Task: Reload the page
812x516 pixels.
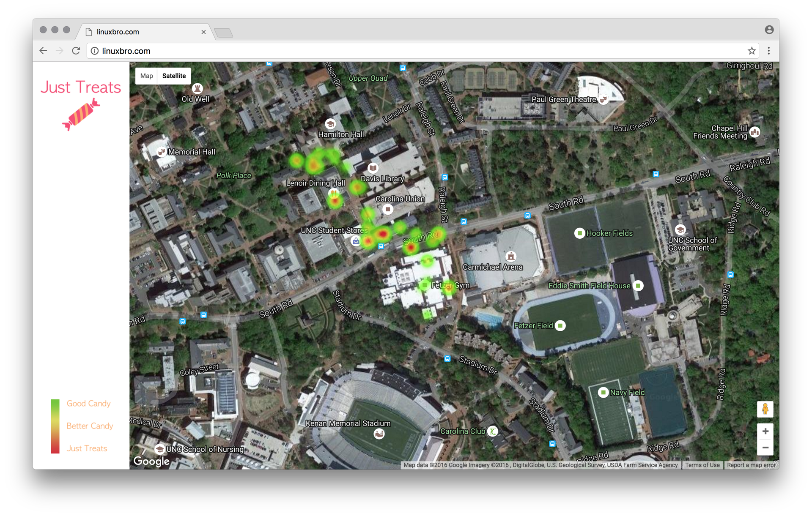Action: 76,51
